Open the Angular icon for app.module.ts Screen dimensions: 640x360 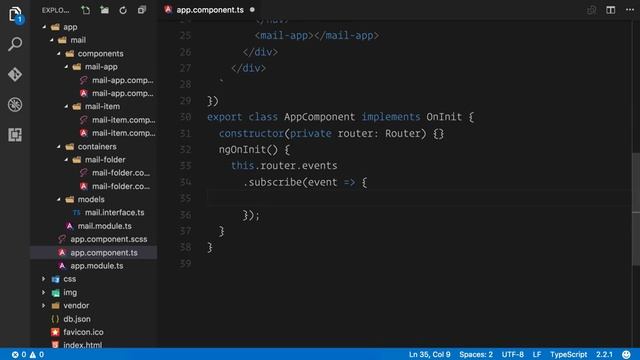pyautogui.click(x=62, y=266)
